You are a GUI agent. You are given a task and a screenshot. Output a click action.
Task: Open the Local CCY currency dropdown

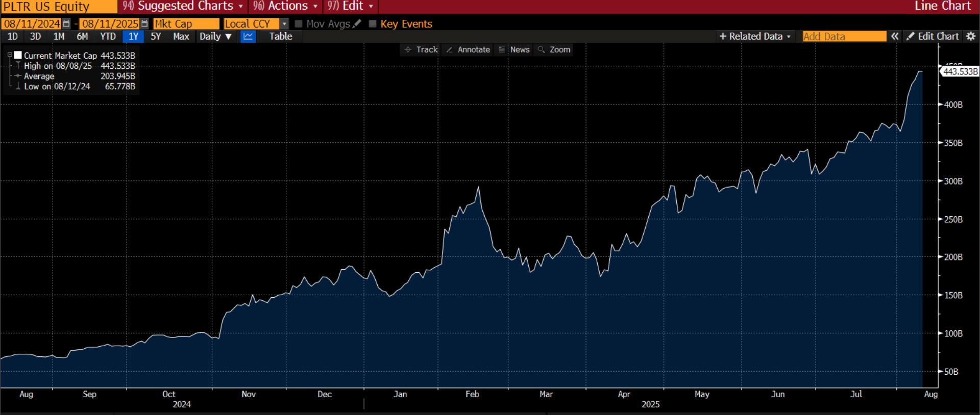click(284, 24)
